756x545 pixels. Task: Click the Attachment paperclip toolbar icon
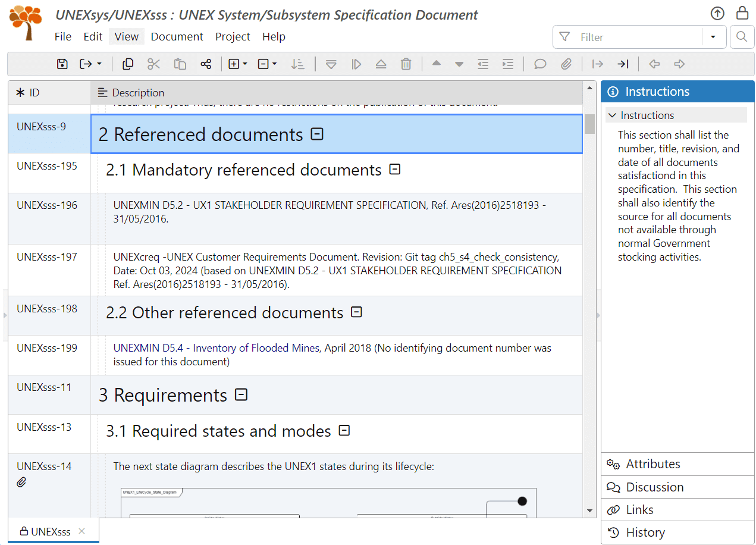pyautogui.click(x=566, y=64)
